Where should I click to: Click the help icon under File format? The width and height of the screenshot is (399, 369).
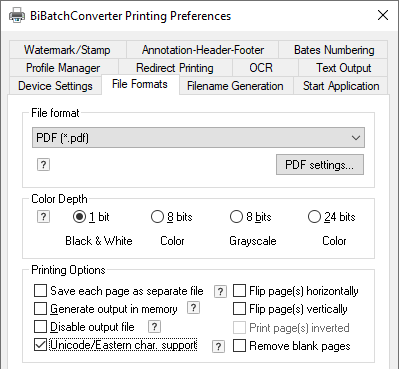[43, 164]
